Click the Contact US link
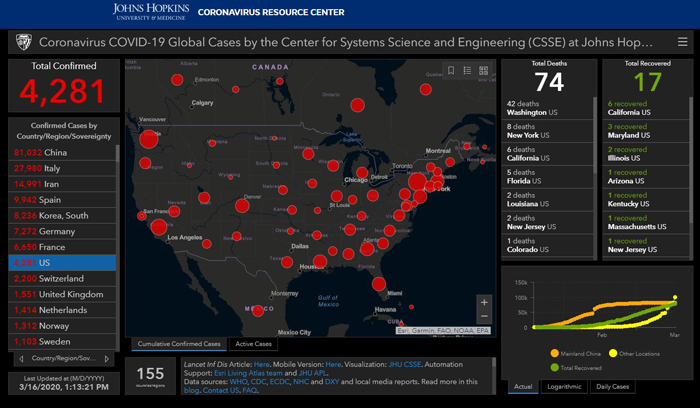The width and height of the screenshot is (700, 408). click(x=221, y=390)
